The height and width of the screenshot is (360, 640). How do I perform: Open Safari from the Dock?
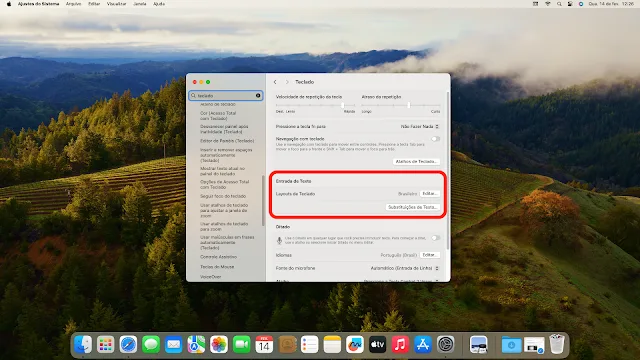(128, 344)
